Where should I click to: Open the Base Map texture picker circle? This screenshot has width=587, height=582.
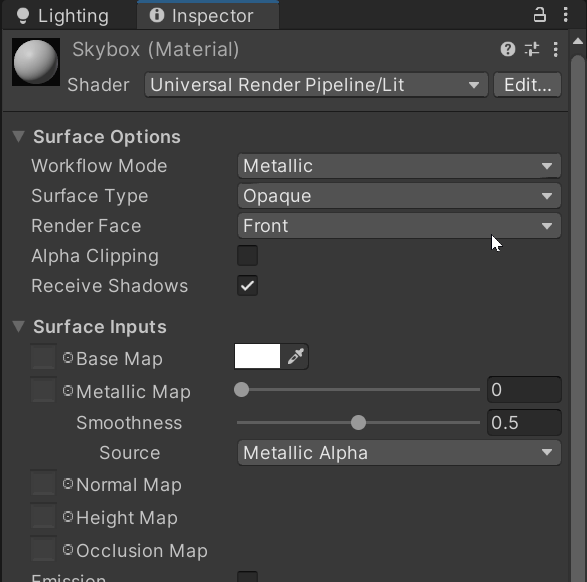(x=68, y=357)
